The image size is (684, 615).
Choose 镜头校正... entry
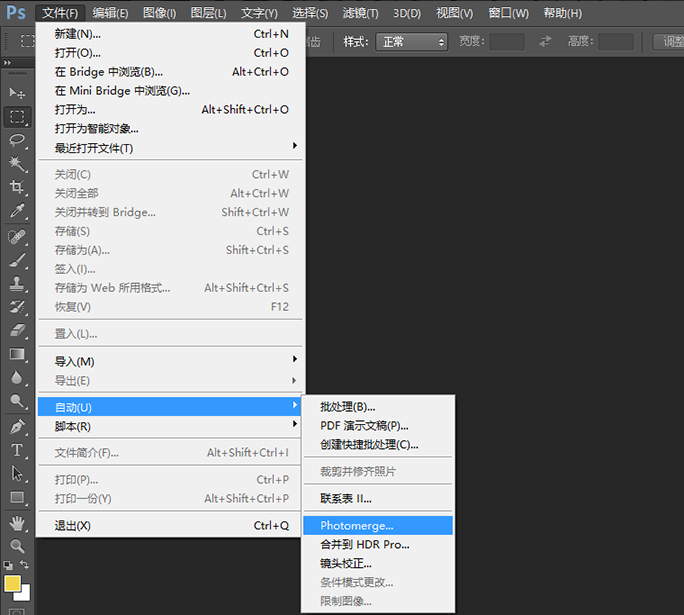[x=378, y=564]
